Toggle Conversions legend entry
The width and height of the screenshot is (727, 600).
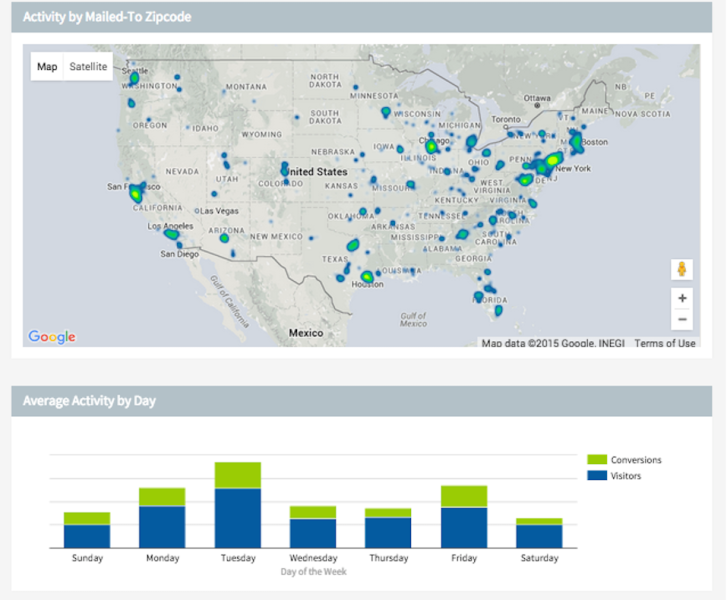click(x=624, y=460)
